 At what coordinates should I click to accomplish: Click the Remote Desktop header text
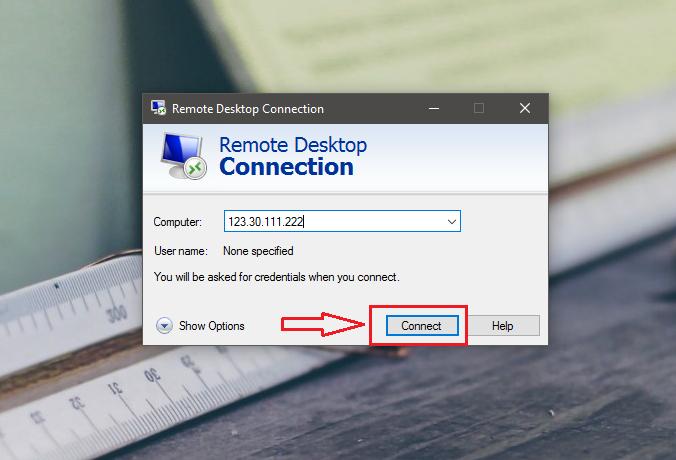(x=293, y=145)
